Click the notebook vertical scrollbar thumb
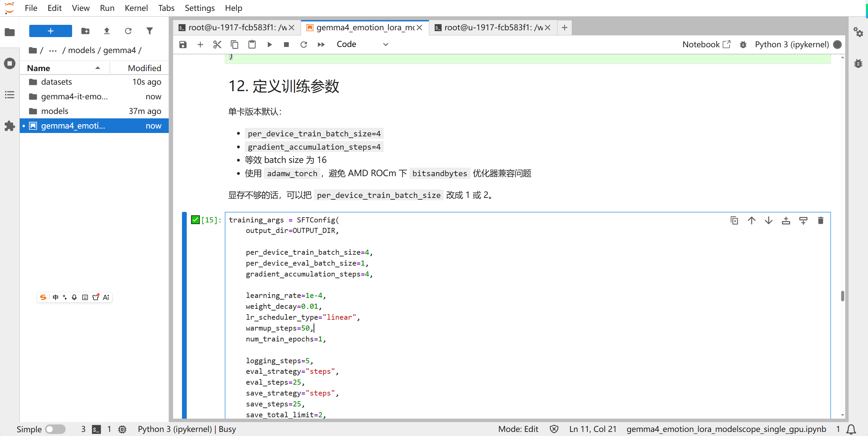The height and width of the screenshot is (436, 868). click(x=842, y=296)
